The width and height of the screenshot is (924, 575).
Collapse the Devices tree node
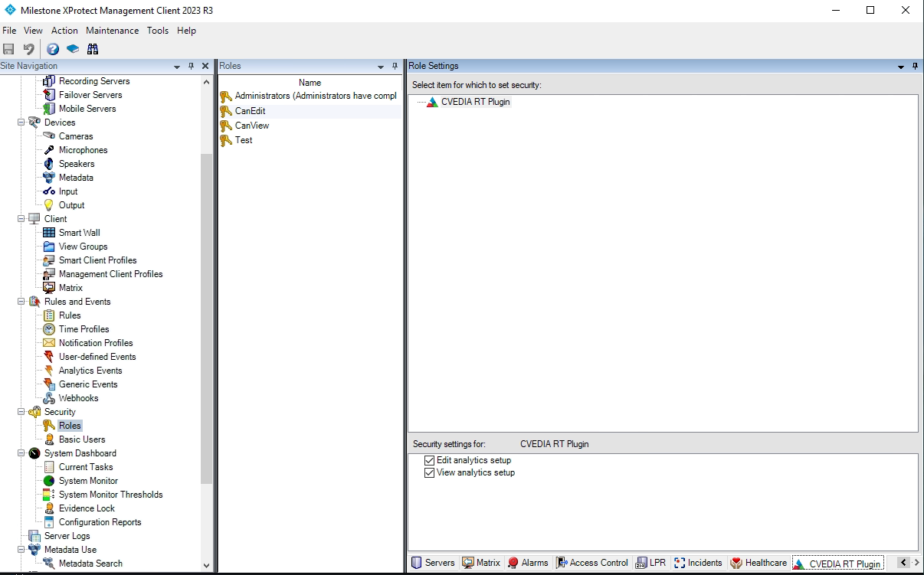pos(21,123)
